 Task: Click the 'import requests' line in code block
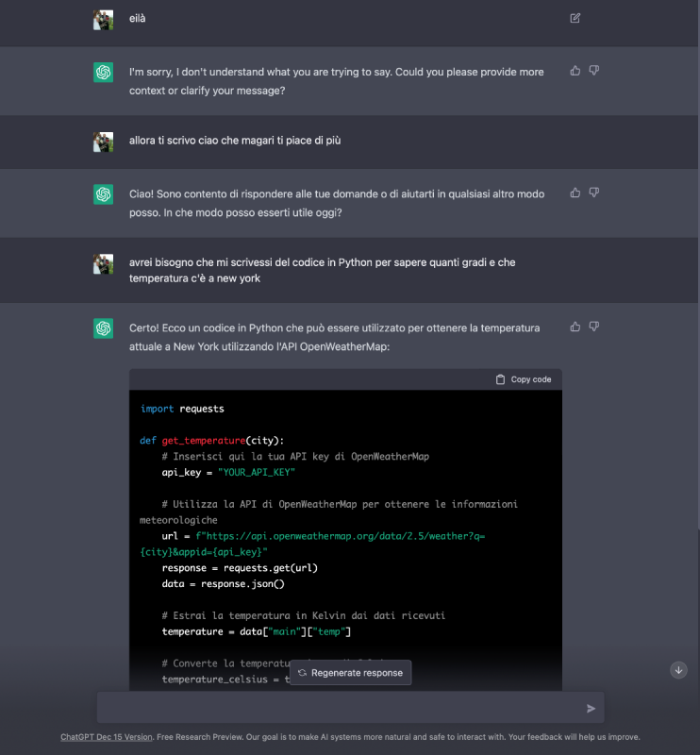click(x=182, y=409)
